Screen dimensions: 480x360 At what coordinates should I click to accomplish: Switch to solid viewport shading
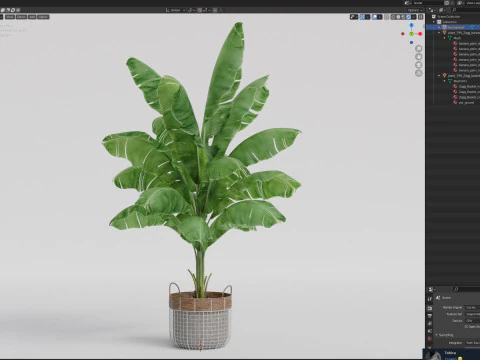tap(398, 17)
